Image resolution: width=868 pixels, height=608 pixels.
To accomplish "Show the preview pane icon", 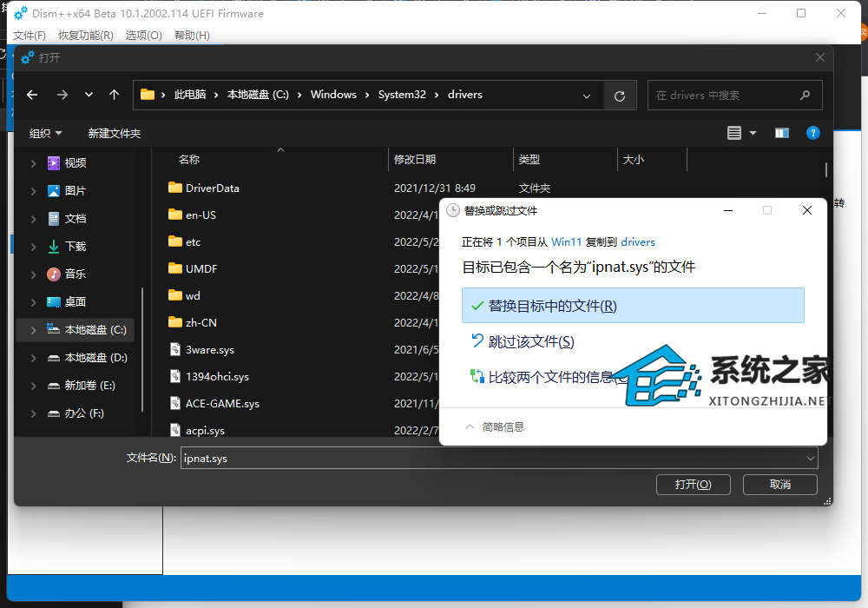I will (781, 133).
